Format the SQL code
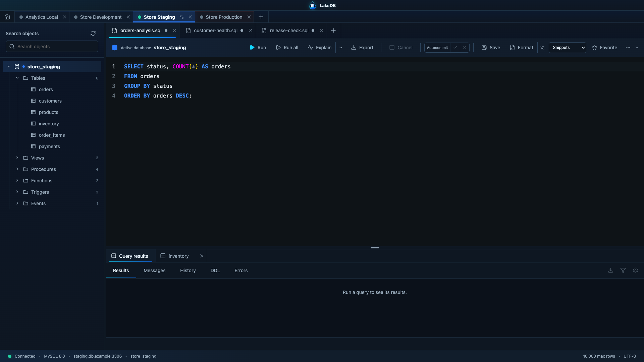The width and height of the screenshot is (644, 362). point(521,48)
